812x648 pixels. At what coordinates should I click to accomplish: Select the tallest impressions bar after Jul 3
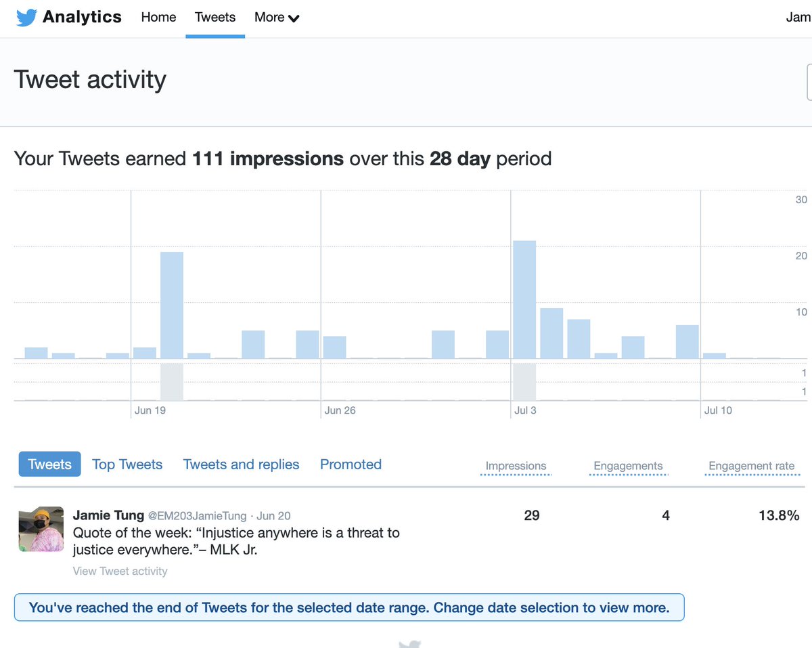524,299
